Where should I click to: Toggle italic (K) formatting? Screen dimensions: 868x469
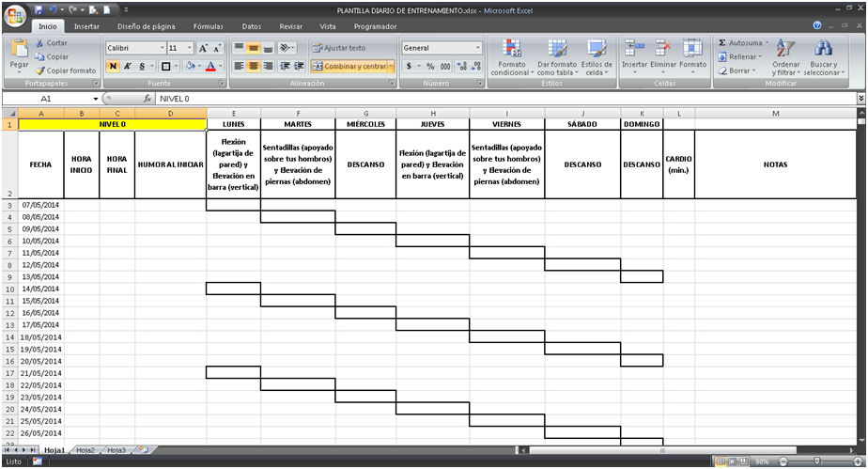(128, 67)
